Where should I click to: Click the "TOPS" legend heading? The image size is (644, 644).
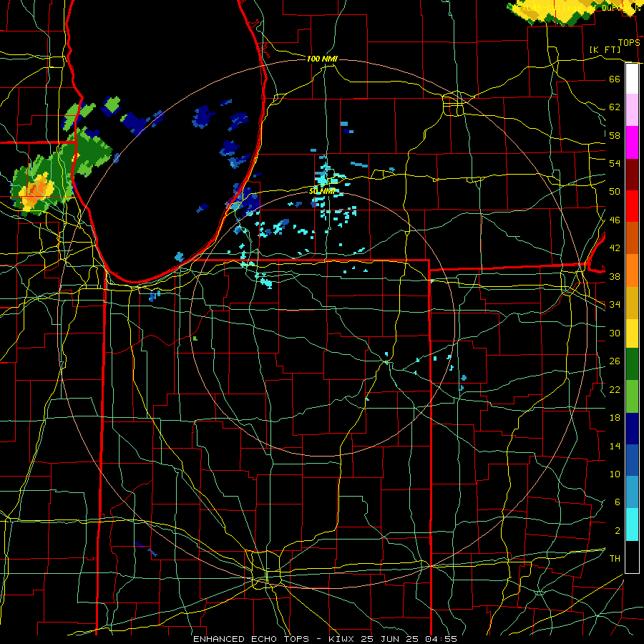coord(629,43)
